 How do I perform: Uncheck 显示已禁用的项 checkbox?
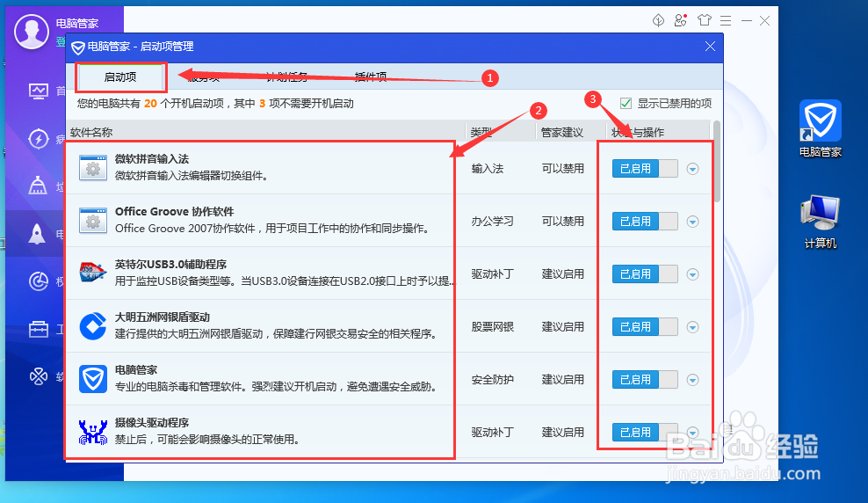point(626,104)
